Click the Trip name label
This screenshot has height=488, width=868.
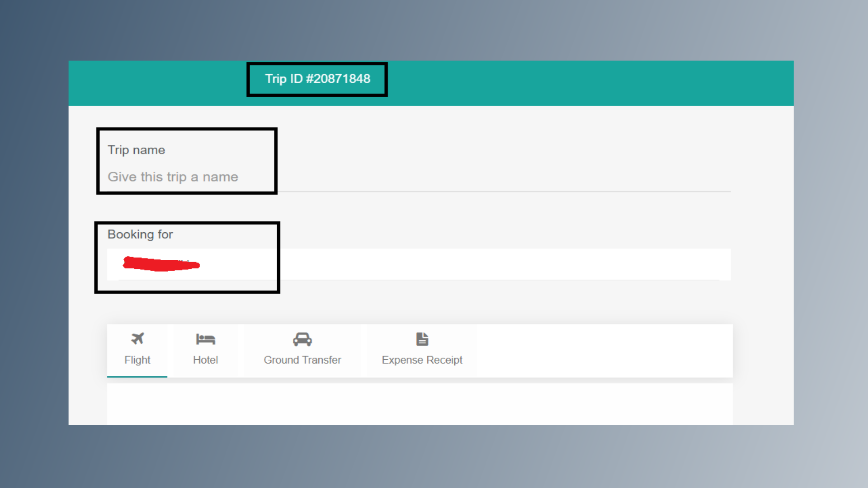pyautogui.click(x=136, y=150)
